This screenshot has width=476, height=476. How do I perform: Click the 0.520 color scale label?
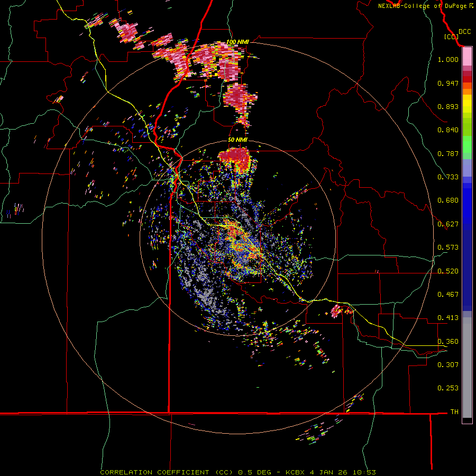coord(448,271)
